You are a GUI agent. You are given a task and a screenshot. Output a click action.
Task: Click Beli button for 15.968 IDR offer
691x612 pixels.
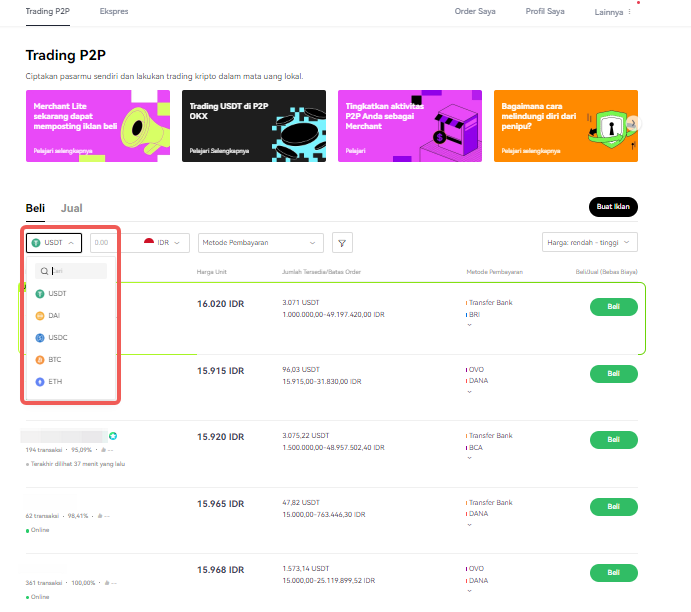click(613, 573)
